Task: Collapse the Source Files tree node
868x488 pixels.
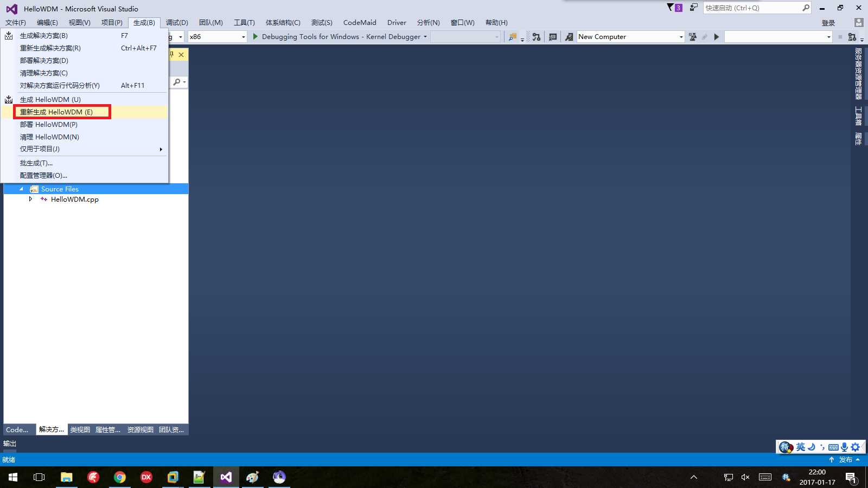Action: click(22, 189)
